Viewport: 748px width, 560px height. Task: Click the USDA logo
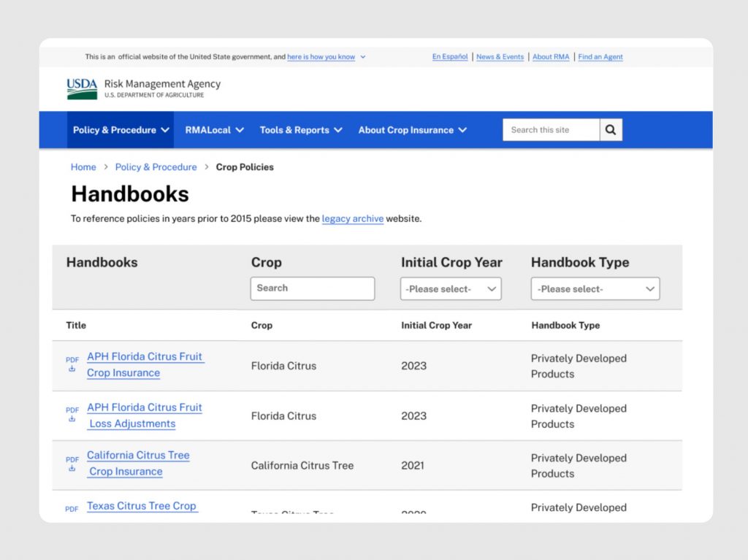tap(82, 89)
